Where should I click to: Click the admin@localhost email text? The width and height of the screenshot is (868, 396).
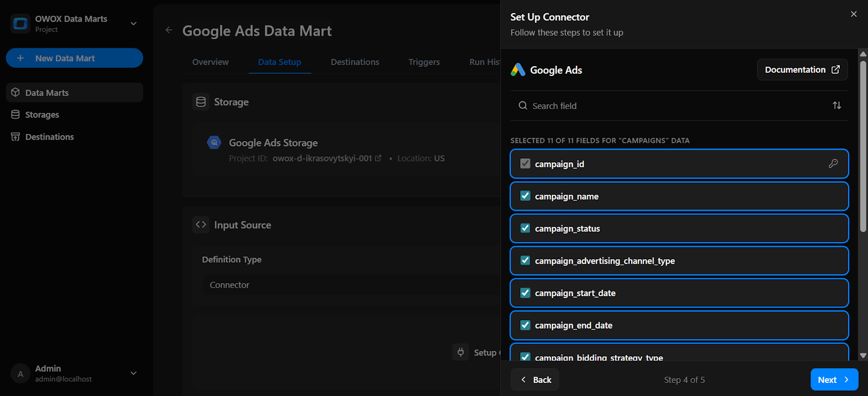(x=63, y=379)
